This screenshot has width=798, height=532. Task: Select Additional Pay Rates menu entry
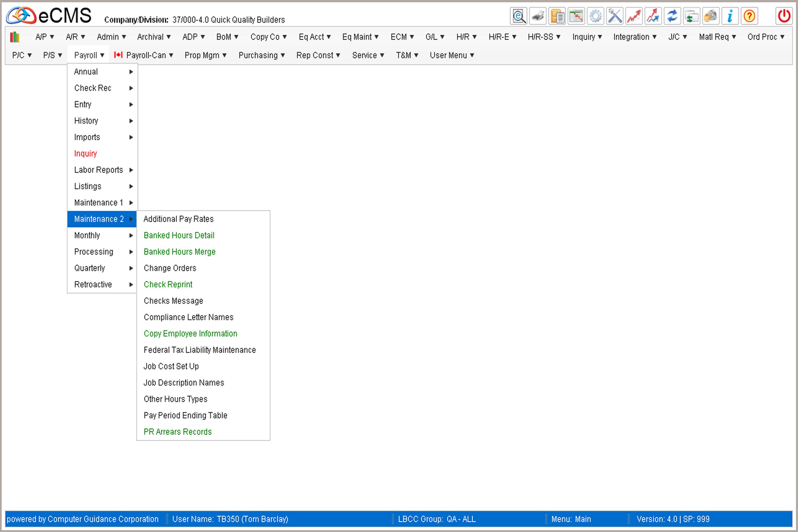point(178,219)
